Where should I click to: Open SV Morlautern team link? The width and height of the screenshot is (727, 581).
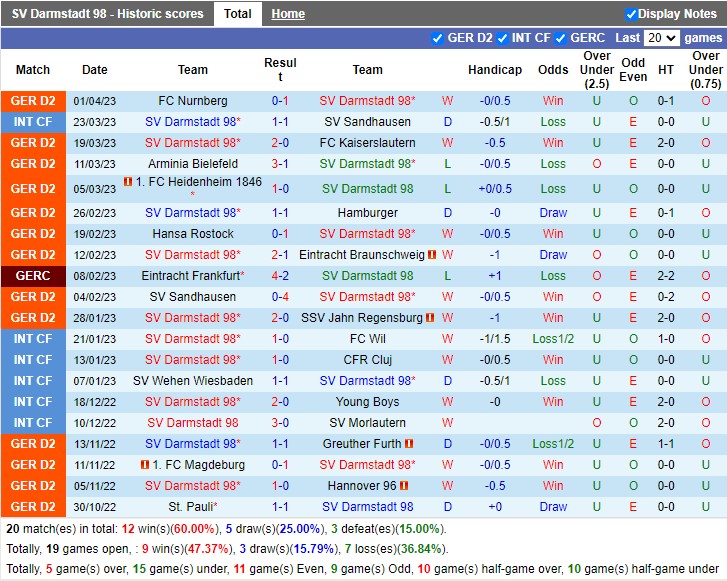(368, 423)
